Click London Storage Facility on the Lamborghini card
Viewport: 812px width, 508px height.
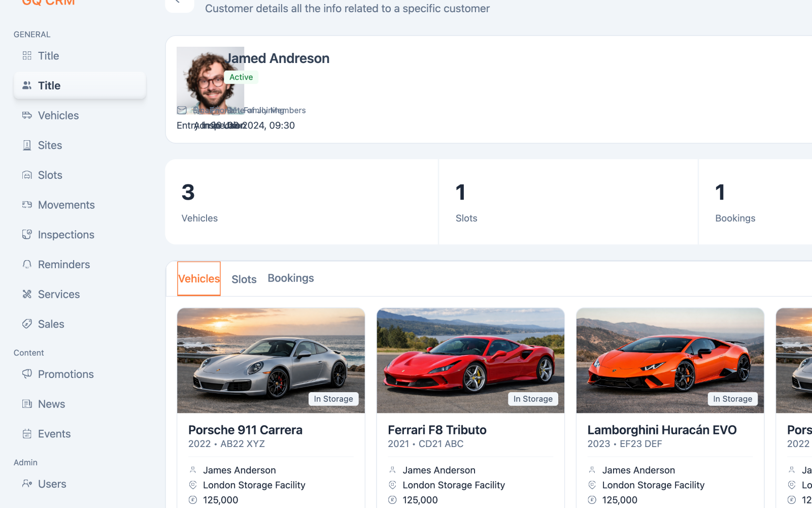point(653,485)
